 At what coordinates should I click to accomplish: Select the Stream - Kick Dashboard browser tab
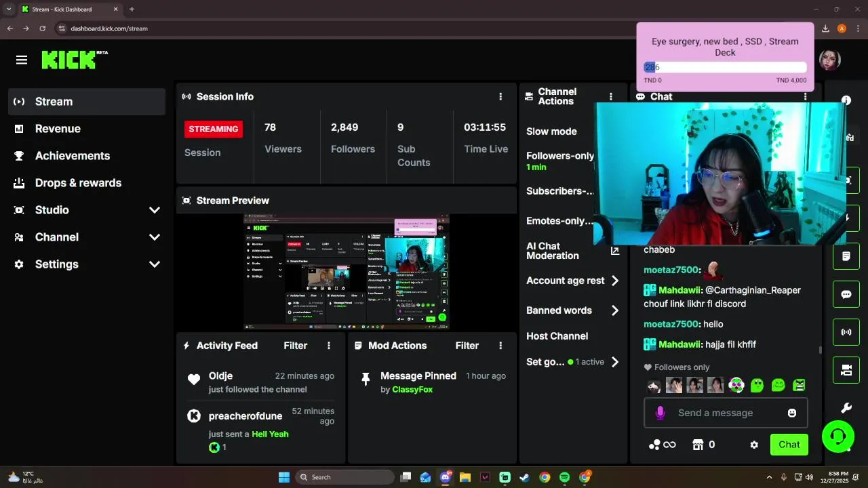tap(70, 9)
